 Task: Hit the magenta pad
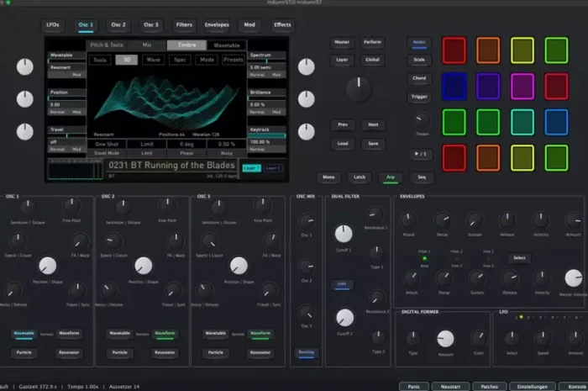[522, 87]
